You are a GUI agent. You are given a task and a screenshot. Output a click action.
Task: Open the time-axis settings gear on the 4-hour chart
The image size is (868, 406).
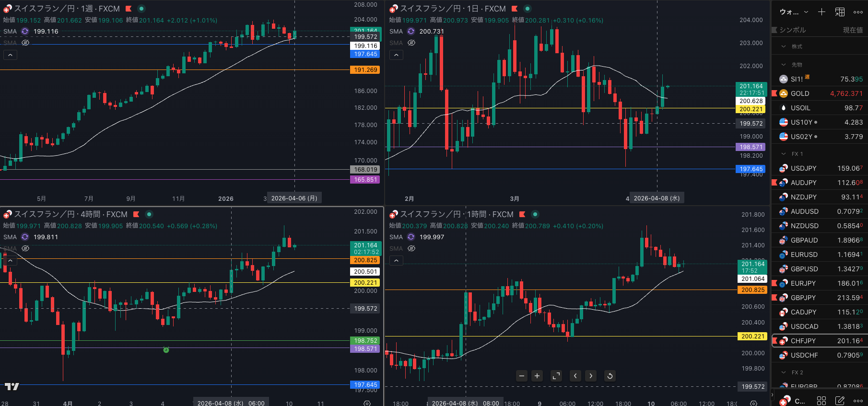367,403
